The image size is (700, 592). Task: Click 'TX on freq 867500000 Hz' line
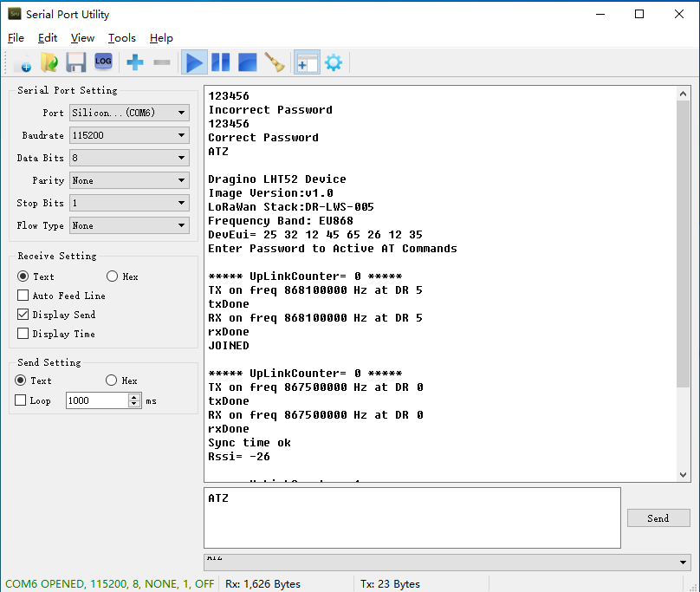pyautogui.click(x=315, y=387)
